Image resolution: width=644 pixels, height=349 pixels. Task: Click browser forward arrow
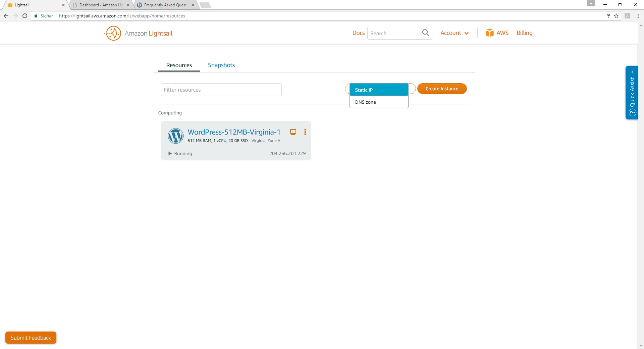click(15, 16)
